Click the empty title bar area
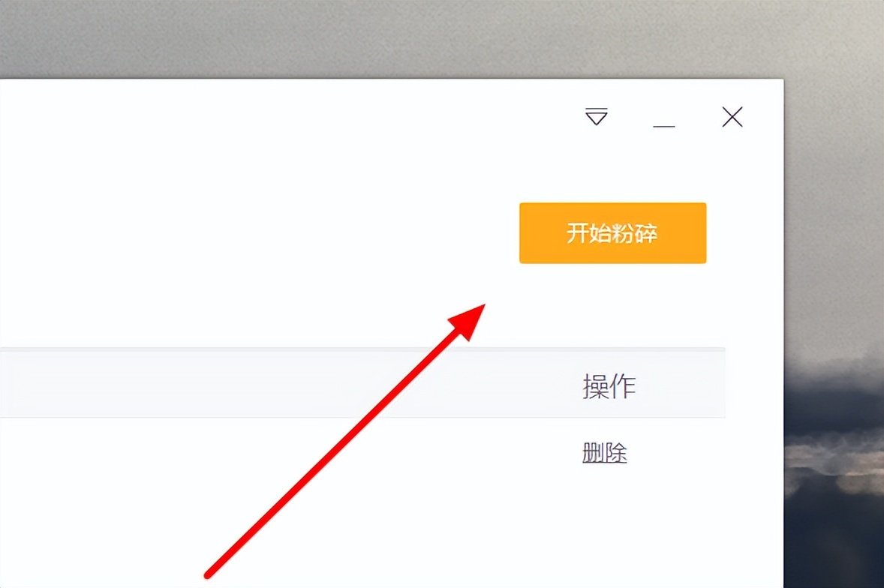Viewport: 884px width, 588px height. (x=282, y=117)
